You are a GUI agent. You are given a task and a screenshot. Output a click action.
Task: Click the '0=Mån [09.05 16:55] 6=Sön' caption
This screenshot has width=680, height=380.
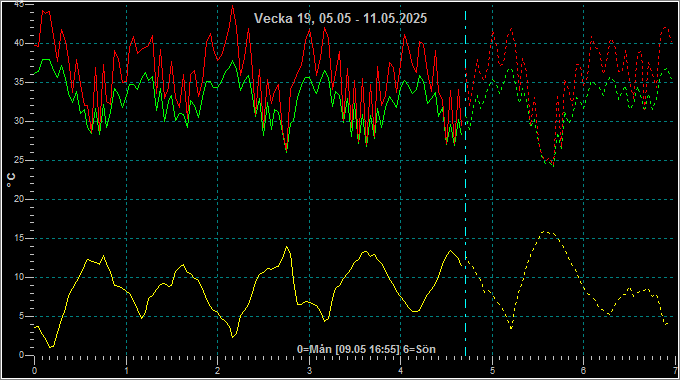(366, 349)
